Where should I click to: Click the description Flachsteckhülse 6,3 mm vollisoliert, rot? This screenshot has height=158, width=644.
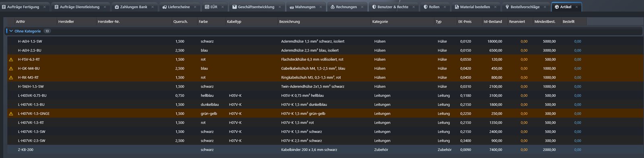click(312, 60)
